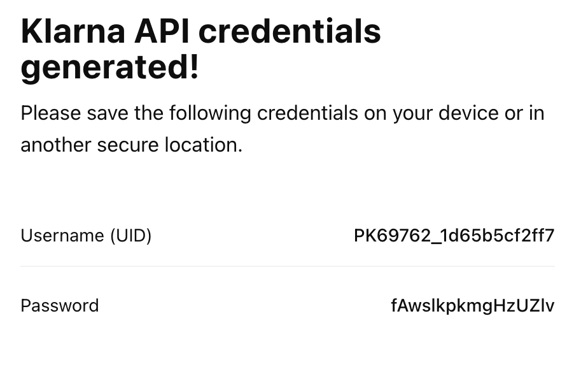This screenshot has width=588, height=367.
Task: Click the password value fAwslkpkmgHzUZlv
Action: [472, 306]
